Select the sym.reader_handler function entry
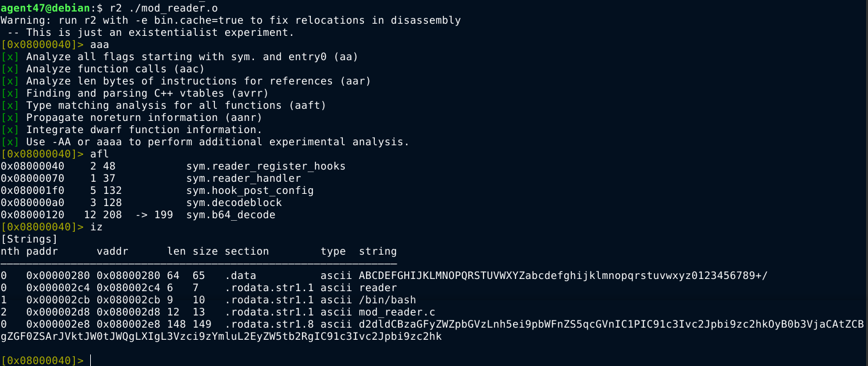 (x=243, y=179)
